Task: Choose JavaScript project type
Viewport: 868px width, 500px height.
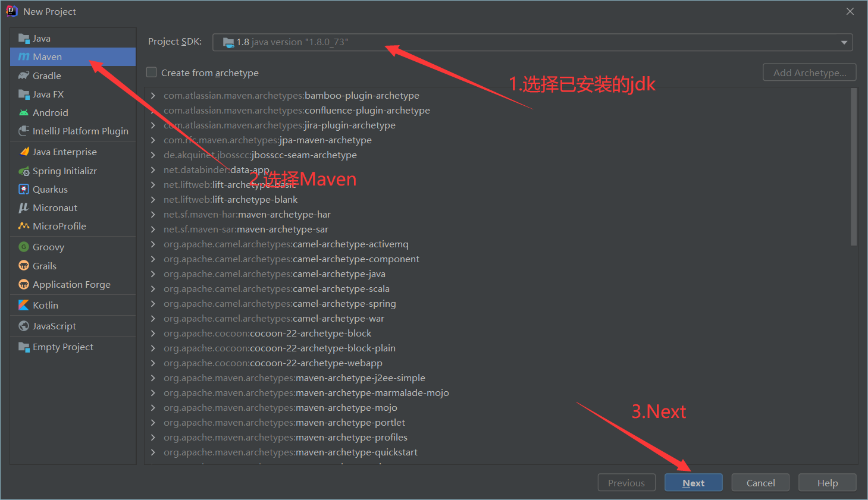Action: tap(73, 326)
